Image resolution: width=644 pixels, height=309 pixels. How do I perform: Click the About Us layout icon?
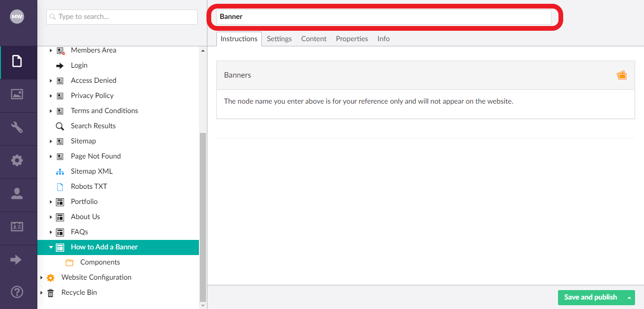(x=60, y=217)
